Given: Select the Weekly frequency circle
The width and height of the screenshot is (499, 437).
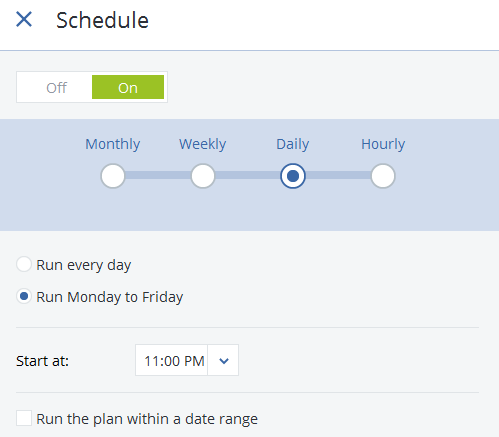Looking at the screenshot, I should (x=203, y=176).
